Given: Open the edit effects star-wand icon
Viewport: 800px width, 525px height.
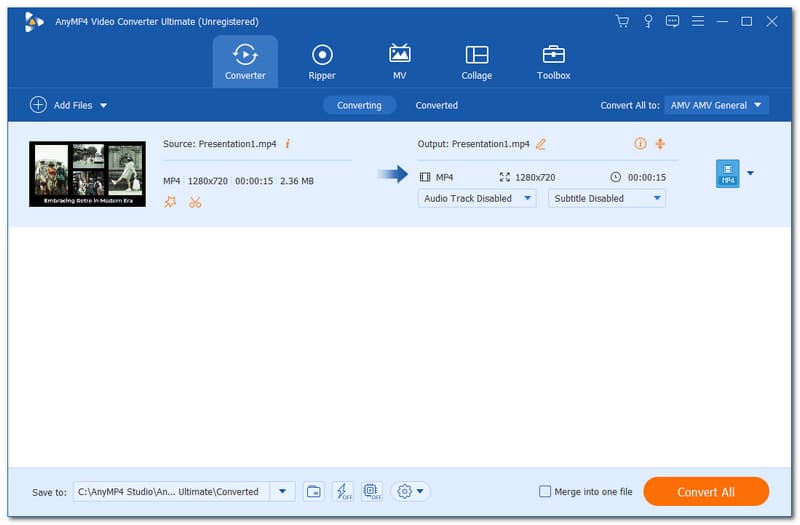Looking at the screenshot, I should point(170,202).
